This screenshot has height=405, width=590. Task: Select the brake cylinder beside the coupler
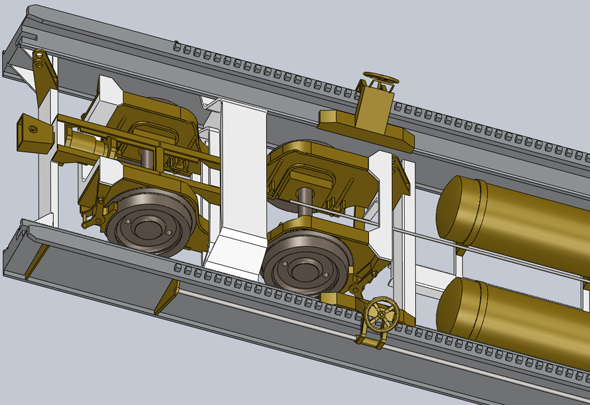pyautogui.click(x=88, y=143)
